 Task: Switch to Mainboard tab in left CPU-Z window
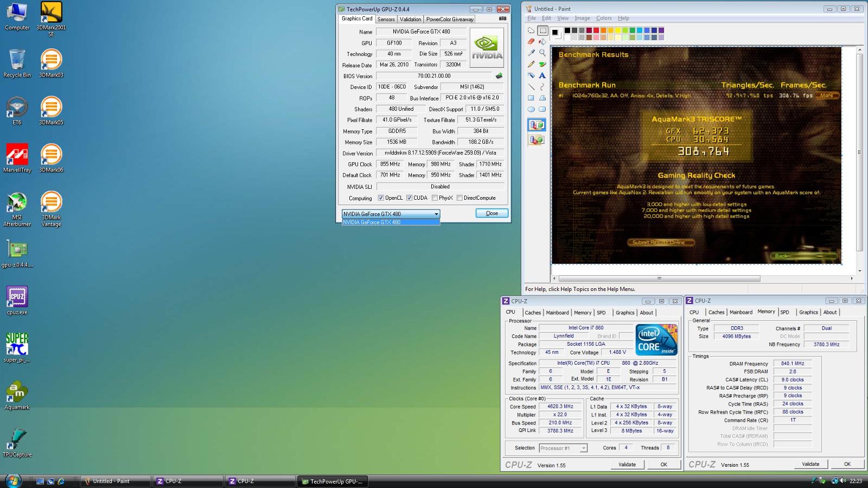click(x=557, y=313)
